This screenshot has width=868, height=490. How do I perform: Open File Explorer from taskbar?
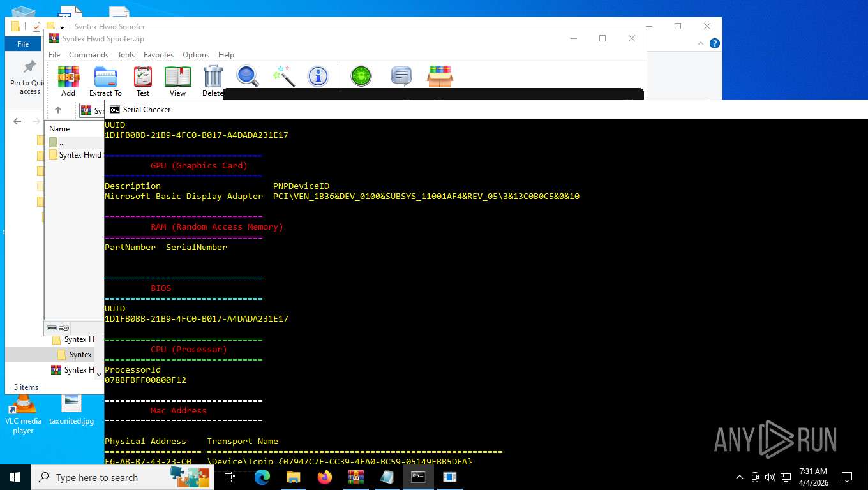[293, 477]
